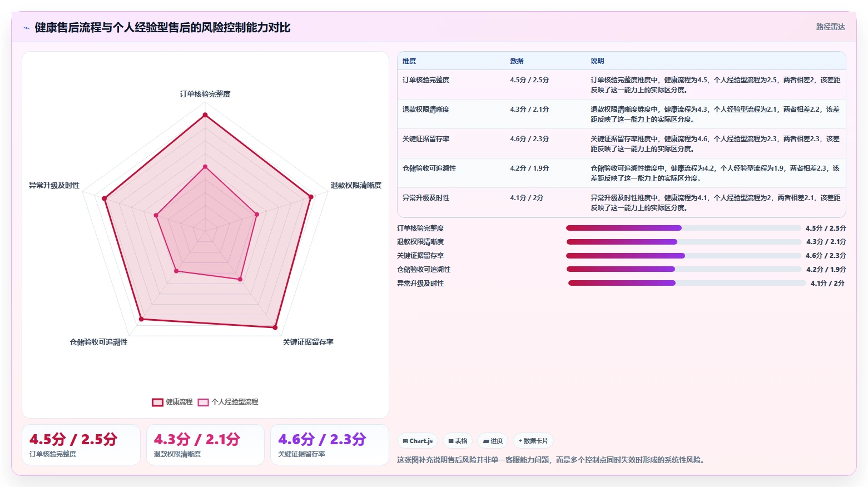Click the 关键证据留存率 progress bar
Viewport: 868px width, 487px height.
pyautogui.click(x=683, y=256)
